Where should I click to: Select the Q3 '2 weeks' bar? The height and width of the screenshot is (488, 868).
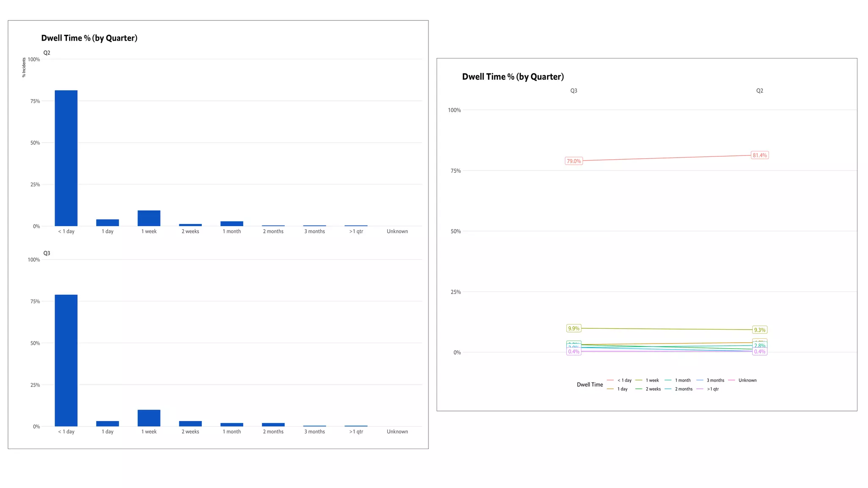pyautogui.click(x=190, y=424)
